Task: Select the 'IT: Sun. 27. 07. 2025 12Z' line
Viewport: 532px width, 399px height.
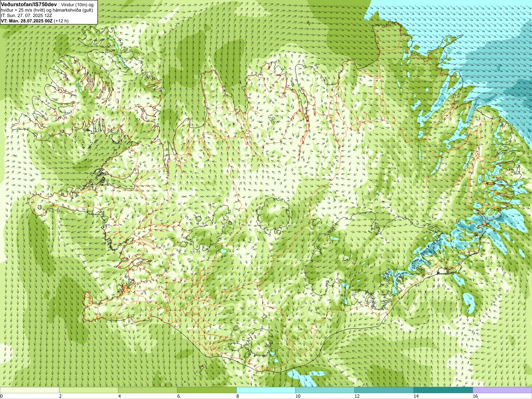Action: point(26,15)
